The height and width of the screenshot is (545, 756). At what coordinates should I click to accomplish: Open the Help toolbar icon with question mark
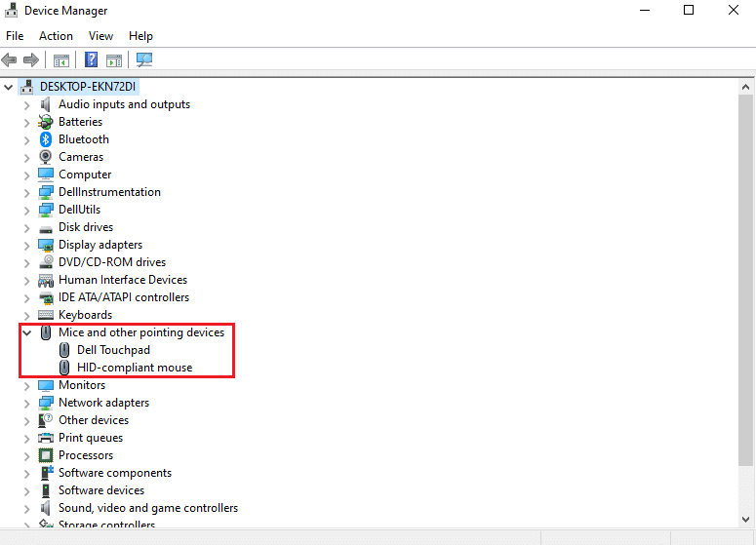tap(91, 59)
